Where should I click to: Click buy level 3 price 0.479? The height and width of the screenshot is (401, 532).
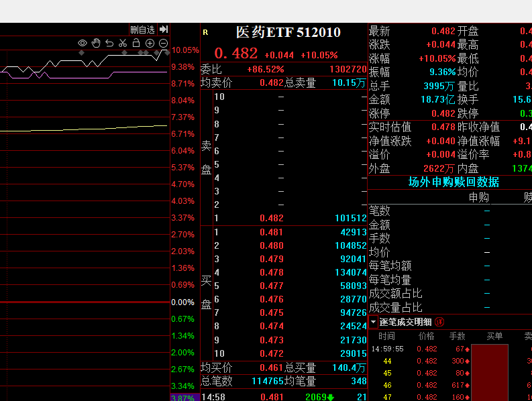(x=272, y=260)
